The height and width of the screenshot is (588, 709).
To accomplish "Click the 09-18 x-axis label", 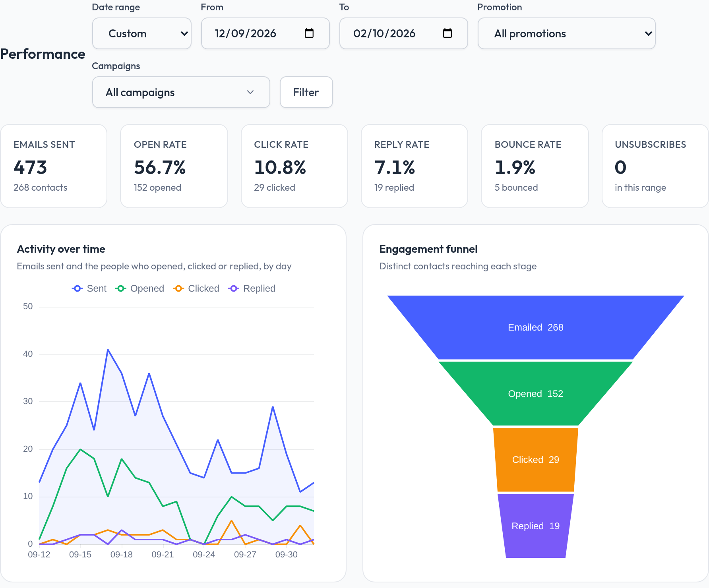I will tap(122, 555).
